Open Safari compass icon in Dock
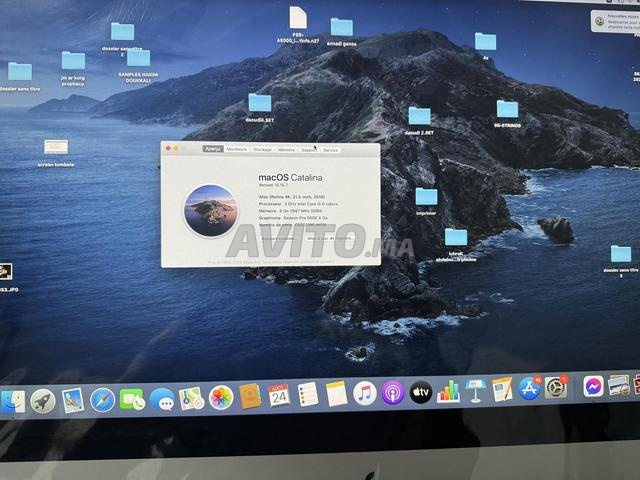Screen dimensions: 640x480 coord(102,400)
